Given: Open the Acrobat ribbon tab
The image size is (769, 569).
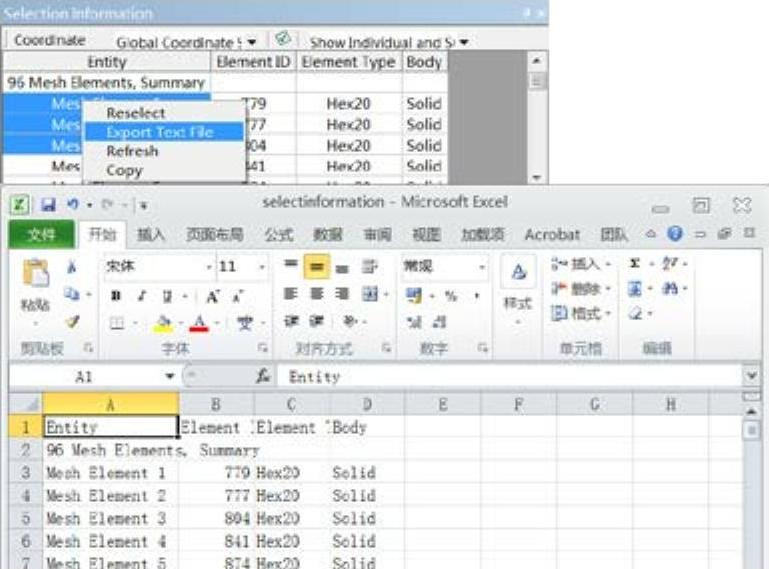Looking at the screenshot, I should pos(552,234).
